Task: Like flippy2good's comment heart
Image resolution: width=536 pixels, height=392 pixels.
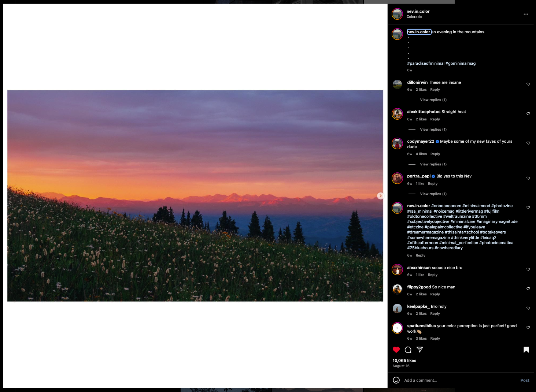Action: click(x=528, y=289)
